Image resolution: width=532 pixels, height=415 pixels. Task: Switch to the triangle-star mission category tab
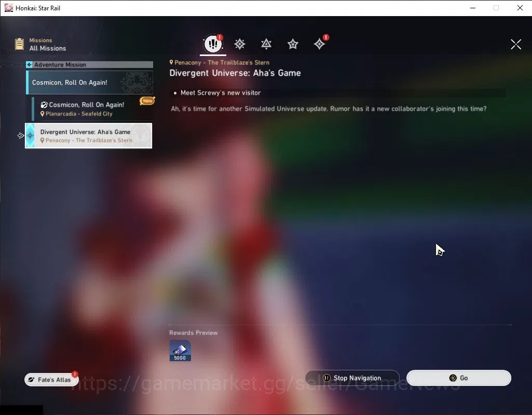(266, 44)
